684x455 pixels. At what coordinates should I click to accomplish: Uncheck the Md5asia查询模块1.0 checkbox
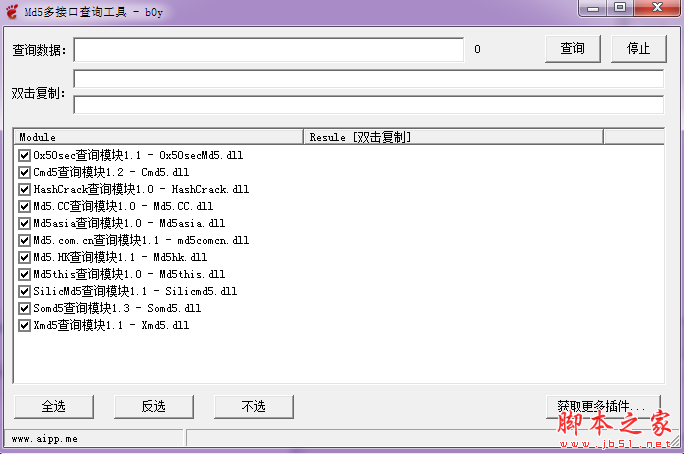point(24,223)
